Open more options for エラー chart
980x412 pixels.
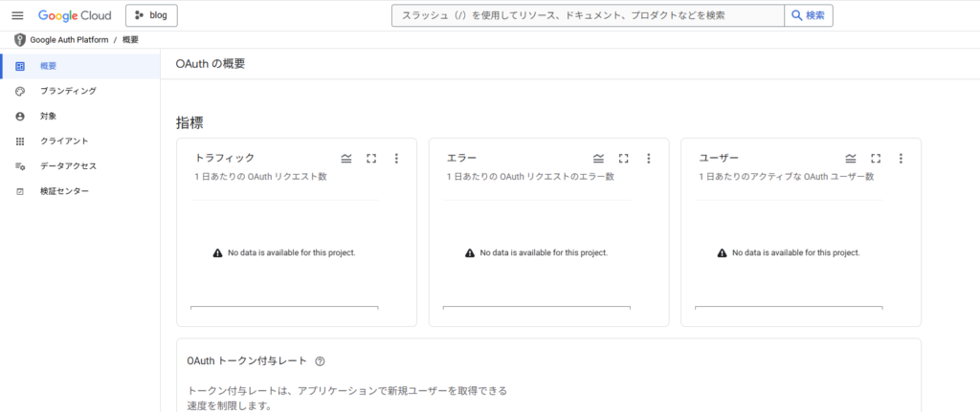tap(648, 159)
